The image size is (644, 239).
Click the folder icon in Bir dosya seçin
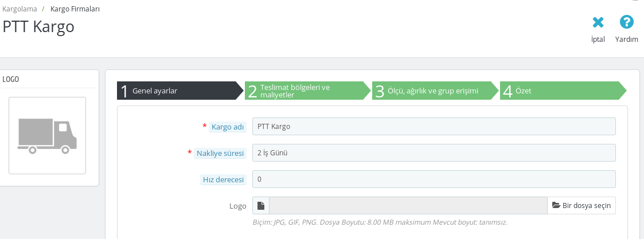pos(556,206)
